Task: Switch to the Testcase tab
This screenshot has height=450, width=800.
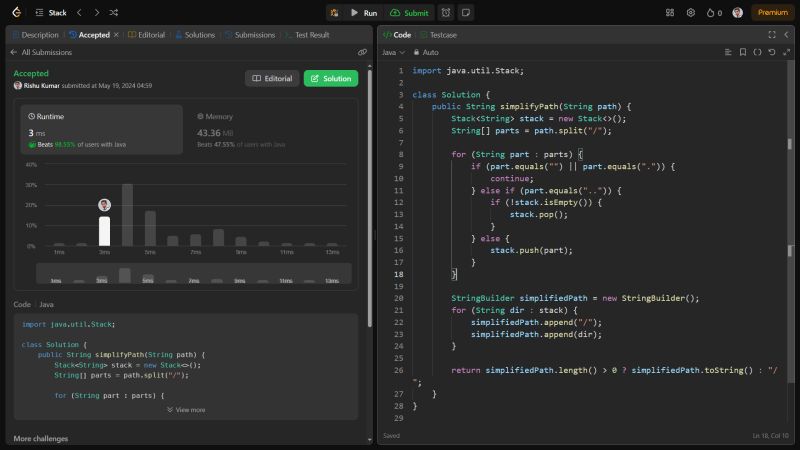Action: (x=438, y=35)
